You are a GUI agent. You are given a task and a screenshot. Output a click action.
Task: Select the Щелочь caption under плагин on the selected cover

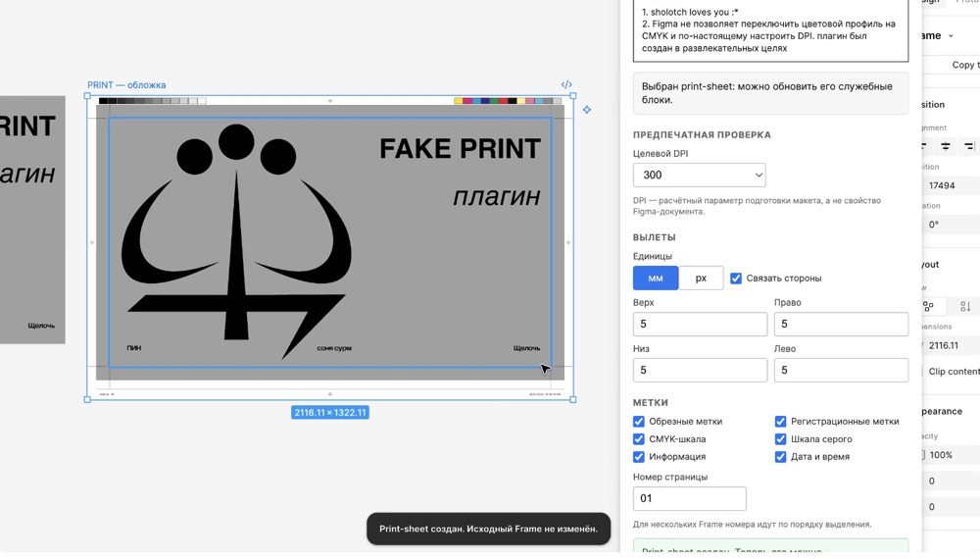click(526, 348)
